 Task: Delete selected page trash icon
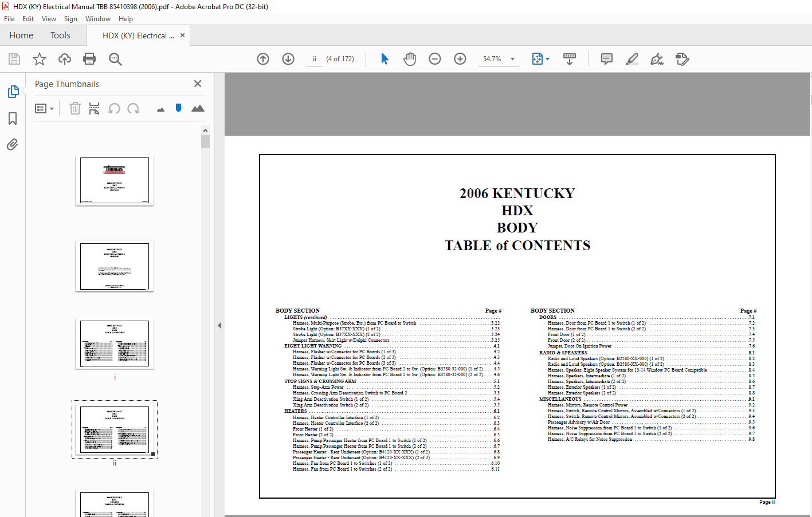point(75,108)
